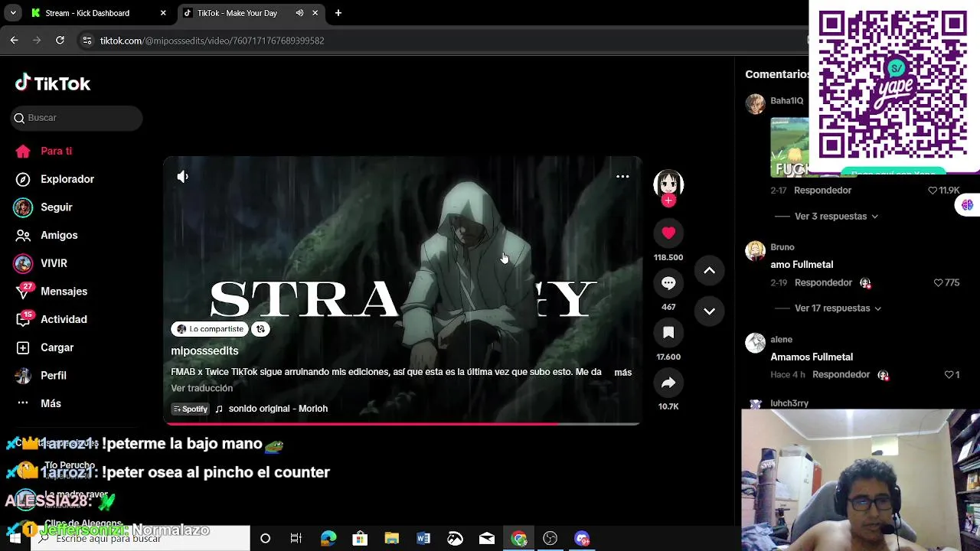Viewport: 980px width, 551px height.
Task: Open Word from taskbar
Action: [x=423, y=539]
